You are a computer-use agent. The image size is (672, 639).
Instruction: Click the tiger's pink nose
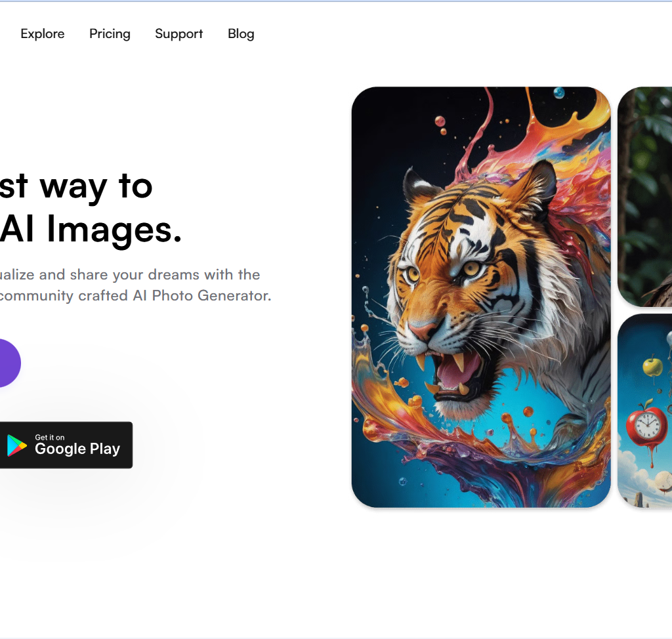(x=421, y=329)
